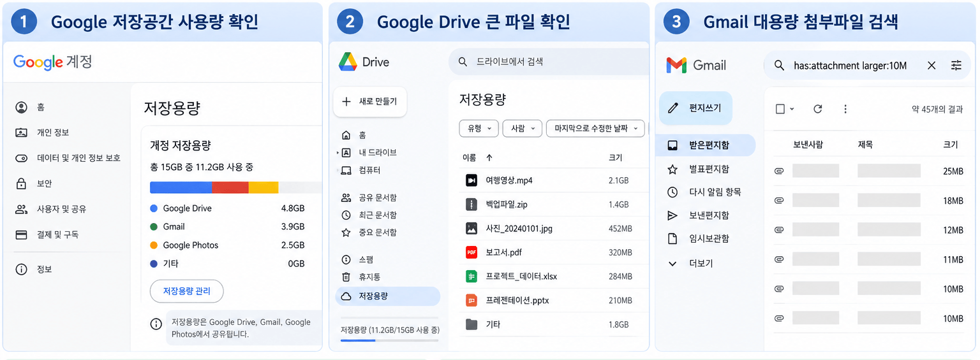Tick the Gmail select-all checkbox
Screen dimensions: 980x360
780,109
